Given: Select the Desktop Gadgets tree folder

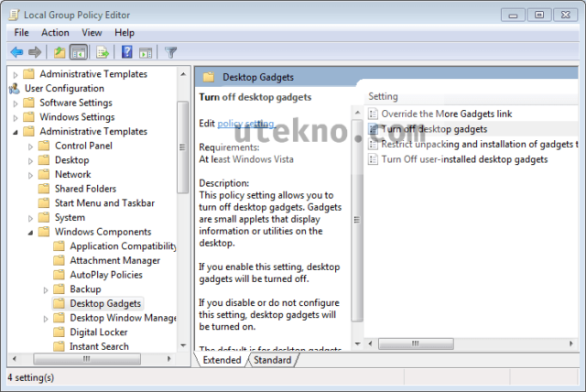Looking at the screenshot, I should [105, 303].
